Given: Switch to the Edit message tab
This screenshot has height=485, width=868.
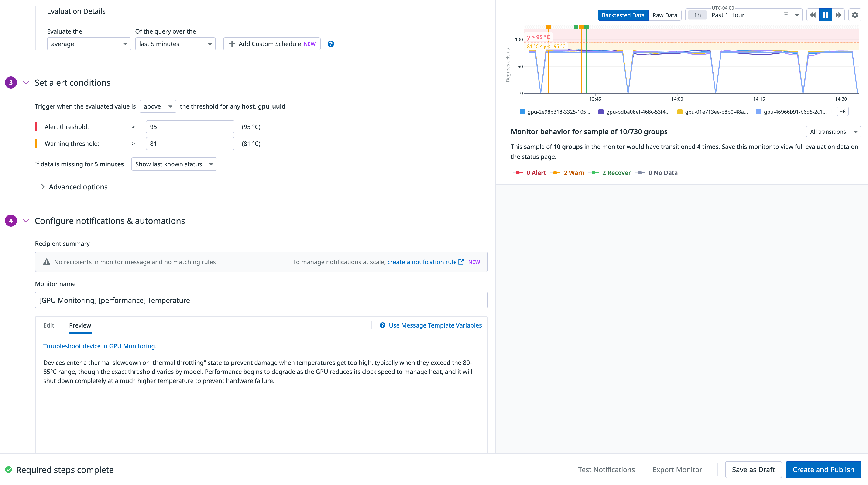Looking at the screenshot, I should click(48, 325).
